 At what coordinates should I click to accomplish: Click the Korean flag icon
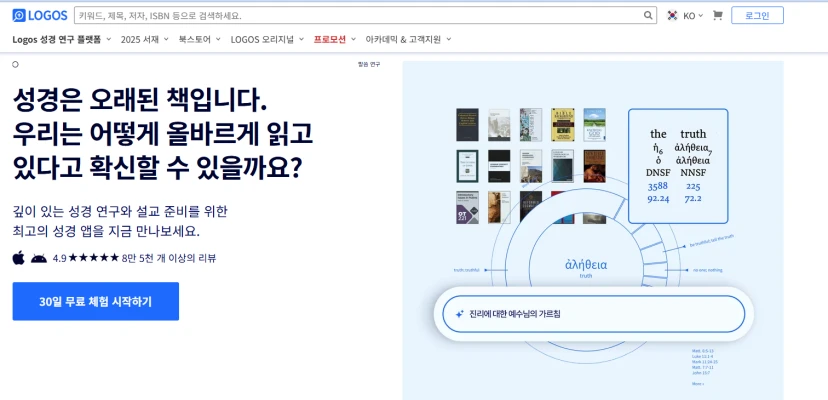[672, 16]
